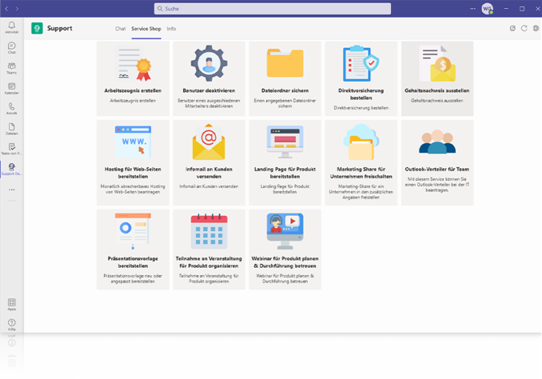Image resolution: width=542 pixels, height=379 pixels.
Task: Open the title bar more options menu
Action: tap(473, 8)
